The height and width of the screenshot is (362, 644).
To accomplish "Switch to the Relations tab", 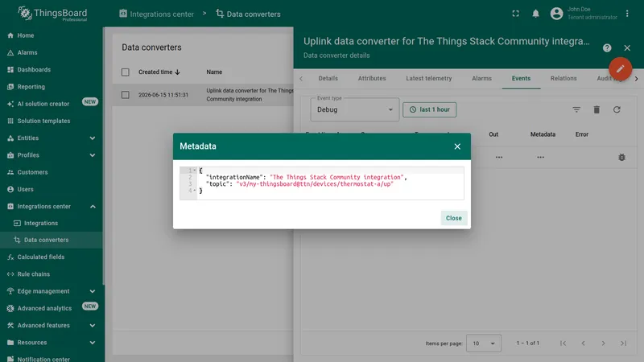I will (563, 78).
